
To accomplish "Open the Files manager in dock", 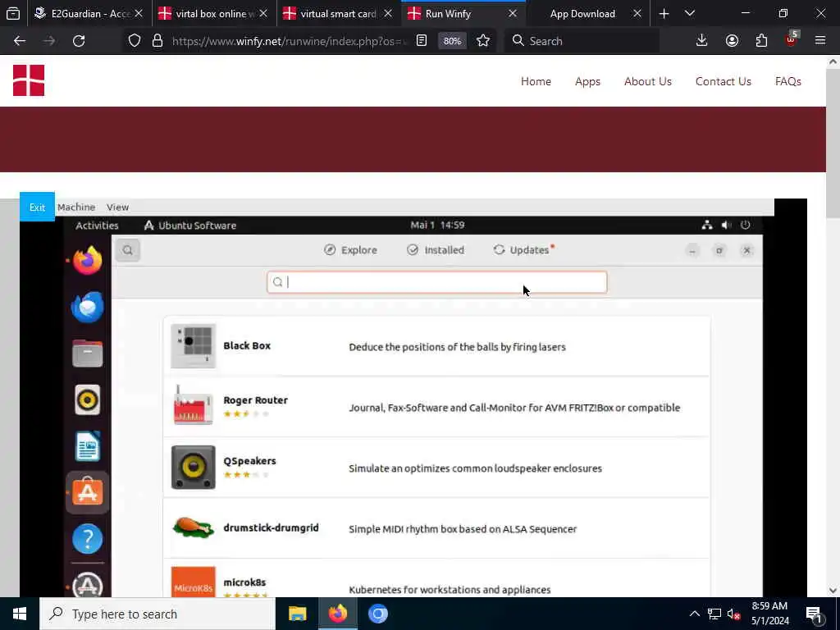I will click(x=87, y=354).
